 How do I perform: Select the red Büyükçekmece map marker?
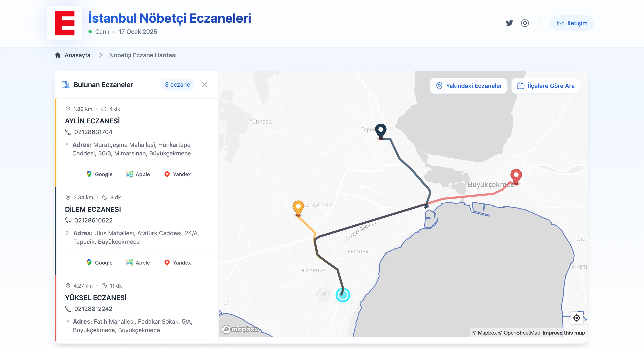(516, 176)
